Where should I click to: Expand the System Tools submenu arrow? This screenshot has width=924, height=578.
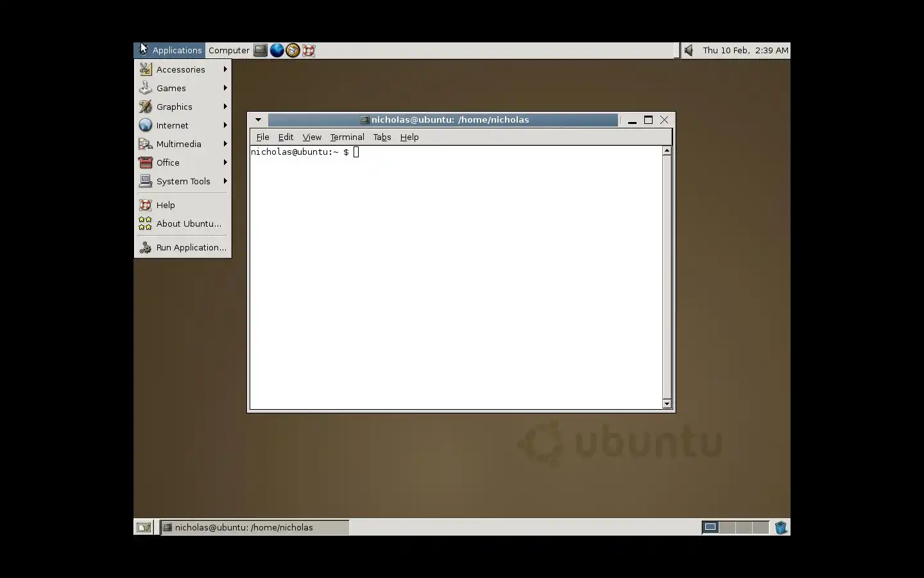(x=225, y=181)
